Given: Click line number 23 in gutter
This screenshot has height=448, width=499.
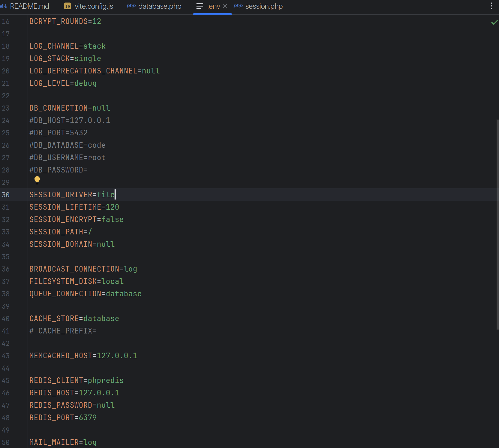Looking at the screenshot, I should pyautogui.click(x=6, y=108).
